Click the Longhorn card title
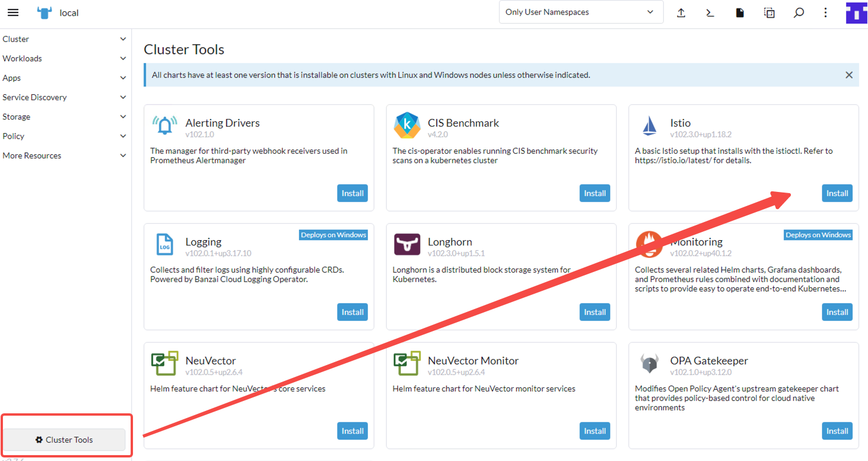This screenshot has height=461, width=868. 450,242
